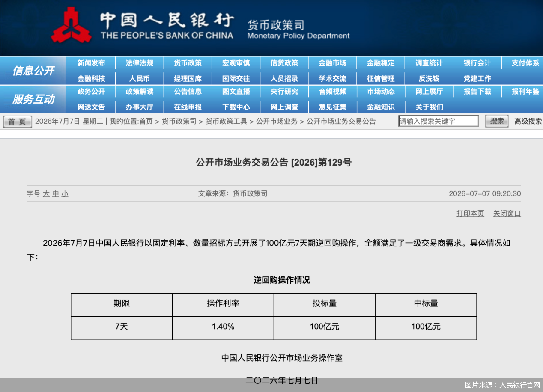Viewport: 543px width, 392px height.
Task: Open 市场动态 menu item
Action: [x=381, y=91]
